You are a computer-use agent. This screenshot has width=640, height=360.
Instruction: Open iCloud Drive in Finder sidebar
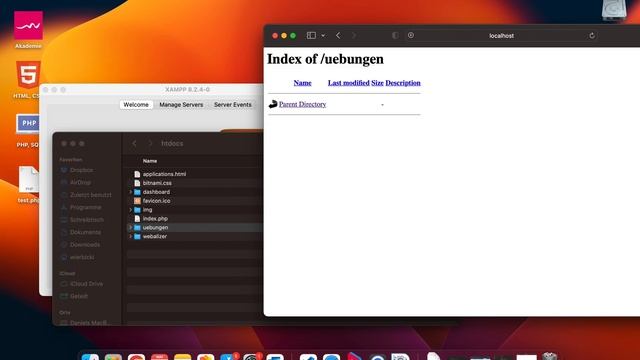[x=86, y=284]
